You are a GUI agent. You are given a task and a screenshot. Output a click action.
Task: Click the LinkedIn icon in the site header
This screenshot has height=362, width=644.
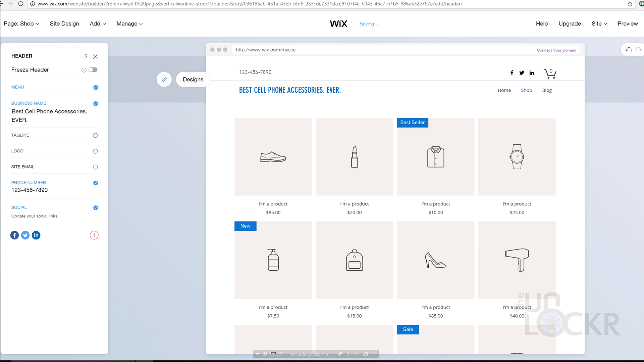coord(532,73)
